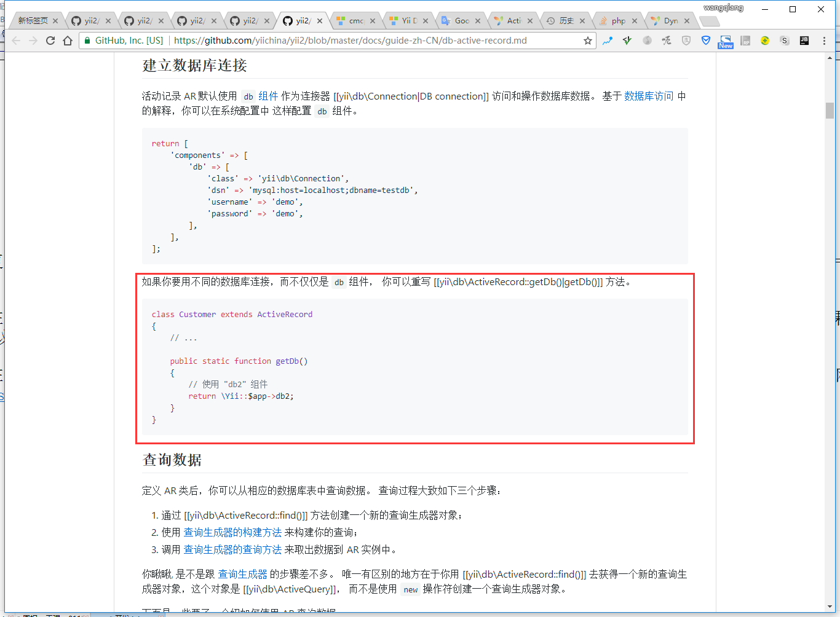Click the 建立数据库连接 heading
Image resolution: width=840 pixels, height=617 pixels.
(194, 65)
